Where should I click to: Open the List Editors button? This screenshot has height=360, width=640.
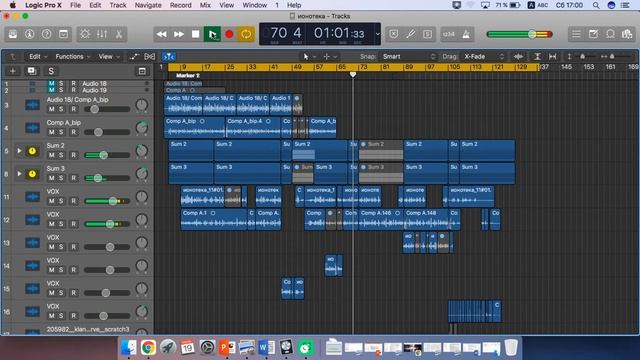click(576, 34)
